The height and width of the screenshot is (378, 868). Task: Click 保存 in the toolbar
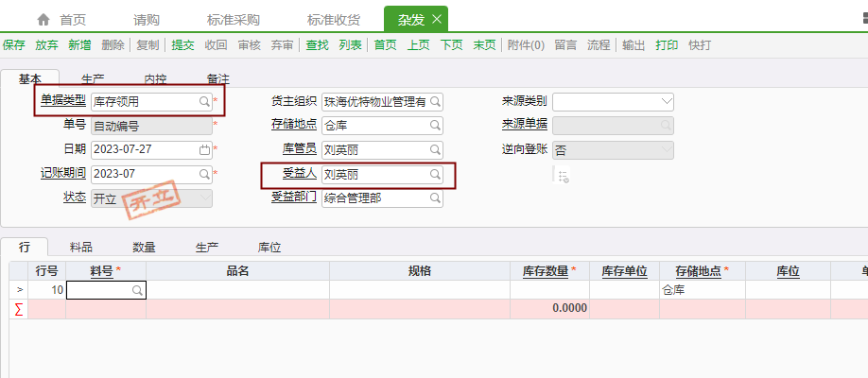pyautogui.click(x=14, y=45)
